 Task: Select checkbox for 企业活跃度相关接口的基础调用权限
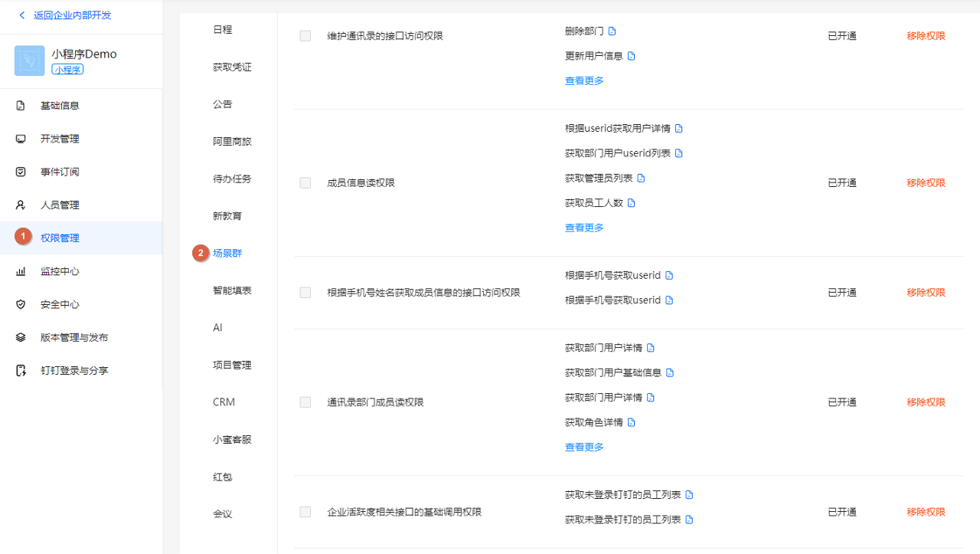305,512
